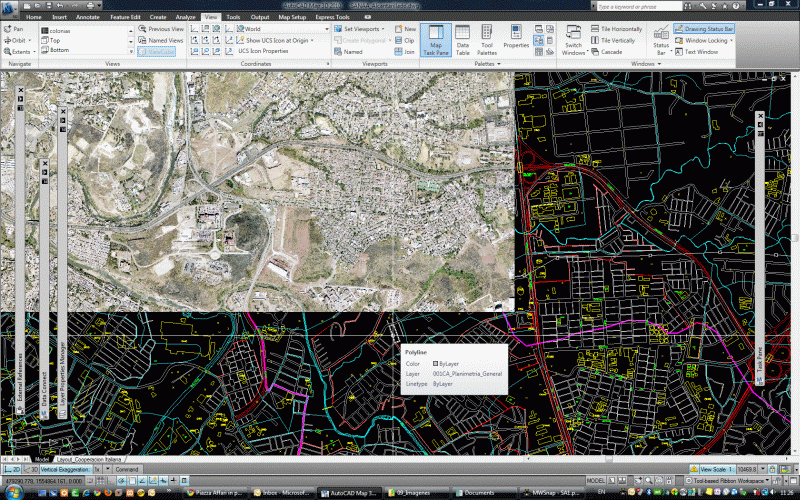Zoom to Extents
Viewport: 800px width, 500px height.
[x=17, y=52]
